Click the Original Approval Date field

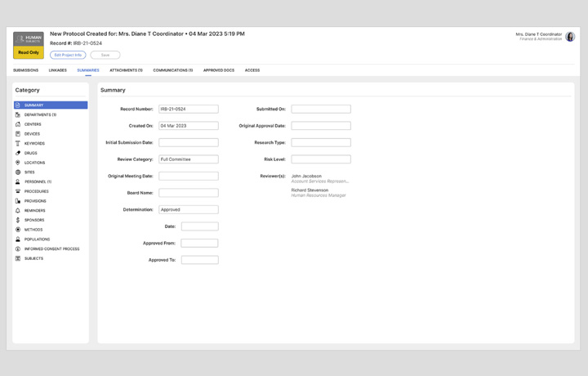[x=321, y=126]
